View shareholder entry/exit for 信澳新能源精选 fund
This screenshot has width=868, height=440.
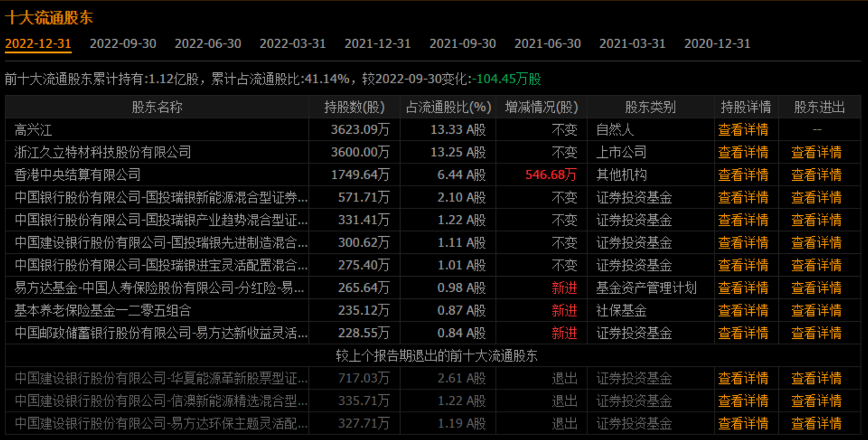(x=816, y=401)
